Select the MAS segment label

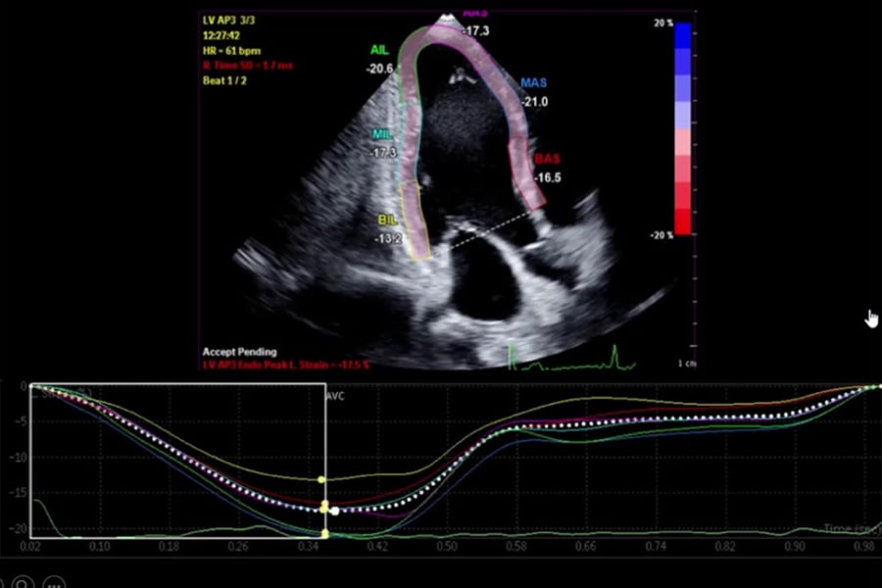(534, 84)
